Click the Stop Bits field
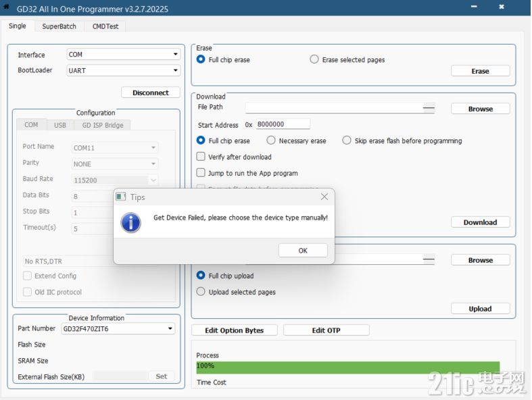This screenshot has width=532, height=400. [x=93, y=212]
